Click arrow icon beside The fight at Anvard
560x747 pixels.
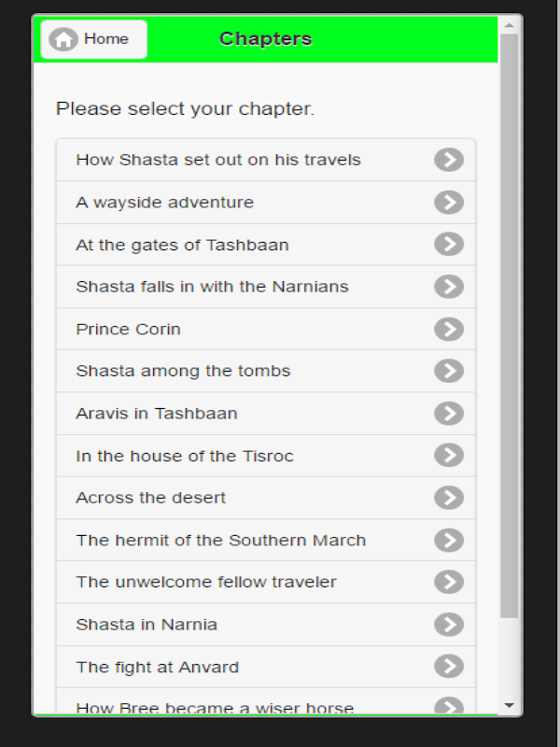pyautogui.click(x=449, y=667)
